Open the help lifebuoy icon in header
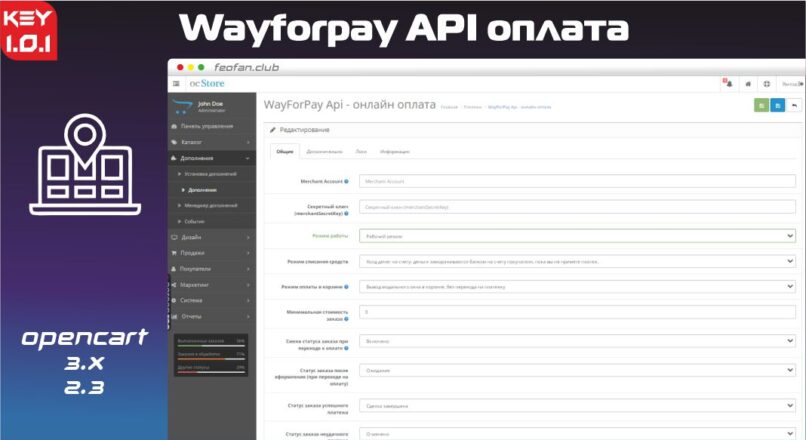This screenshot has height=440, width=806. 766,84
